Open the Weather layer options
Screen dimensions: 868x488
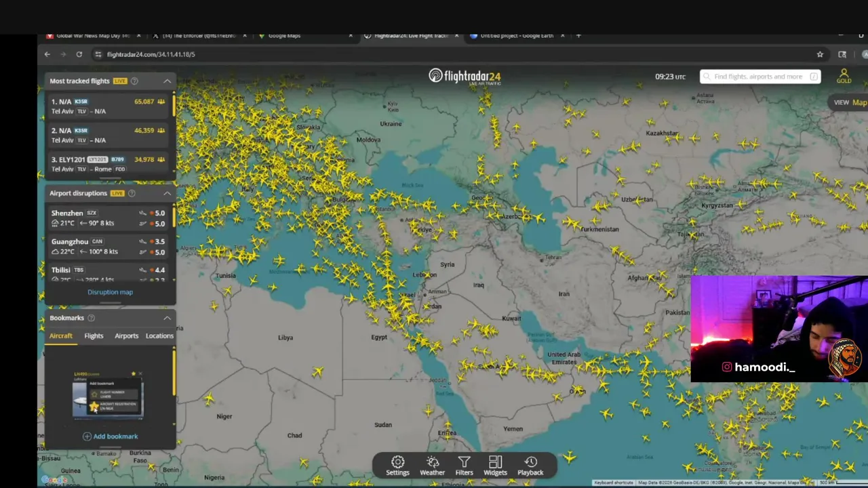click(432, 466)
